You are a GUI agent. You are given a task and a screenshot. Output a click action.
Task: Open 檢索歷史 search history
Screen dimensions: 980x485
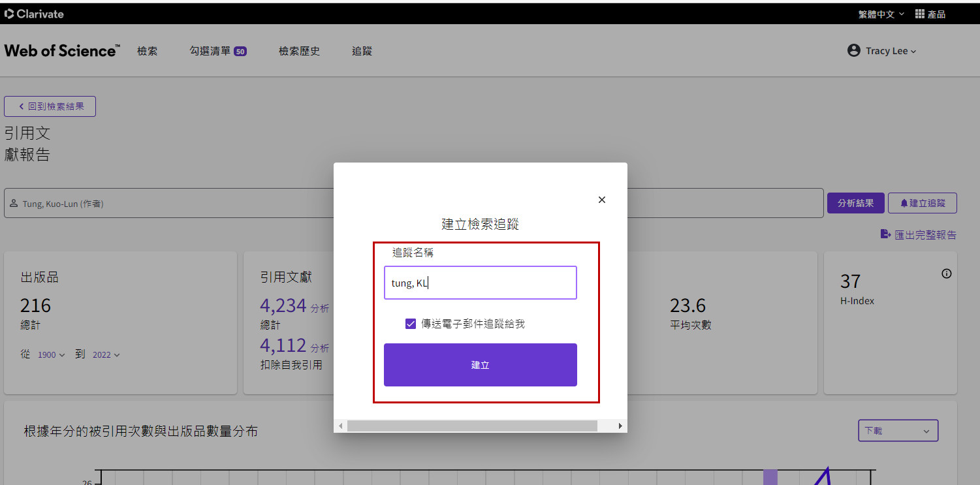coord(299,51)
